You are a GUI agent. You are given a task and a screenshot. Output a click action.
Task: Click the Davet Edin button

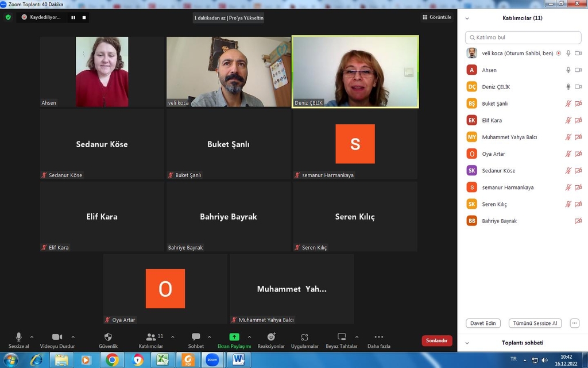coord(483,323)
